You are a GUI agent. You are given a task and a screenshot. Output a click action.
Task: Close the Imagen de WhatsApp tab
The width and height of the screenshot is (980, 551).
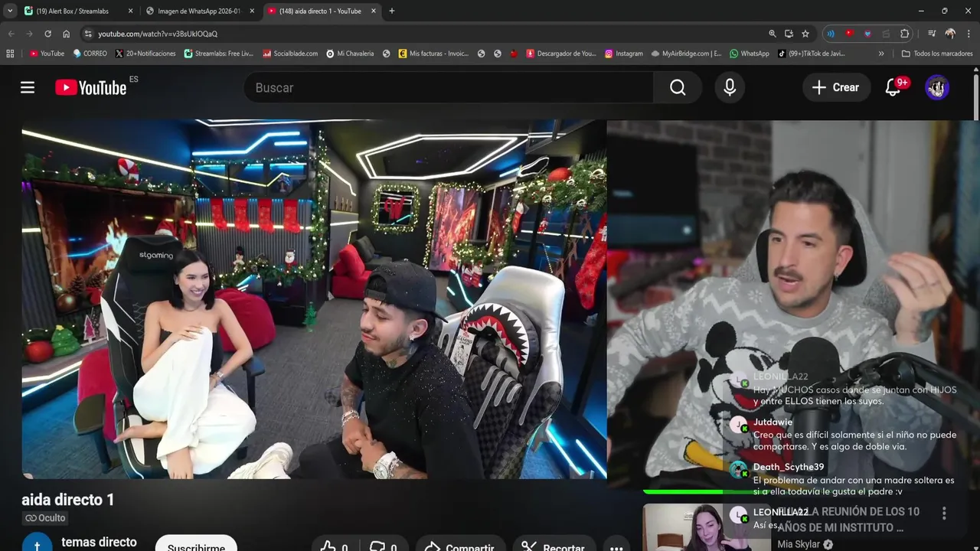click(x=252, y=11)
